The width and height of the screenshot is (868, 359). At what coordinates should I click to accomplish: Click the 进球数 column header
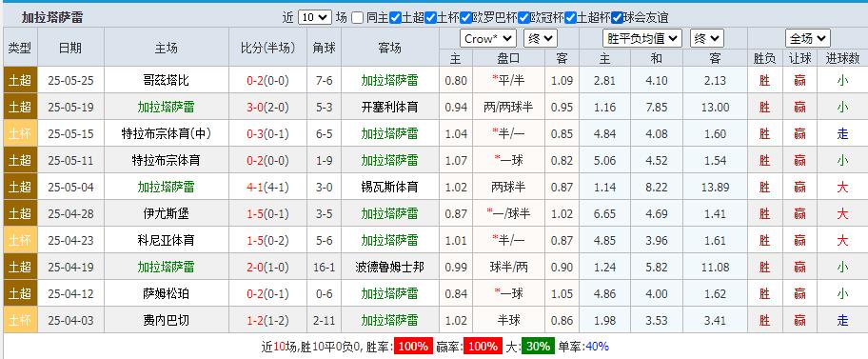tap(842, 58)
